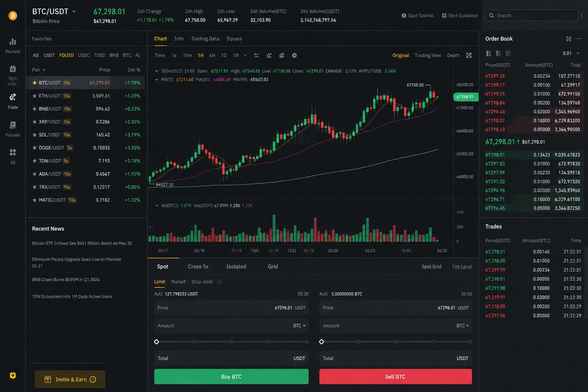Expand more time intervals after 1W
588x392 pixels.
coord(245,55)
